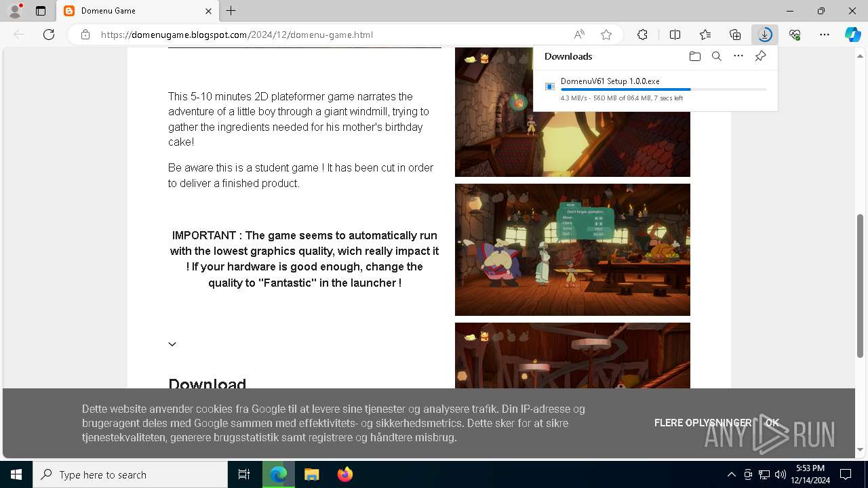Open Read aloud icon in address bar

pyautogui.click(x=579, y=35)
